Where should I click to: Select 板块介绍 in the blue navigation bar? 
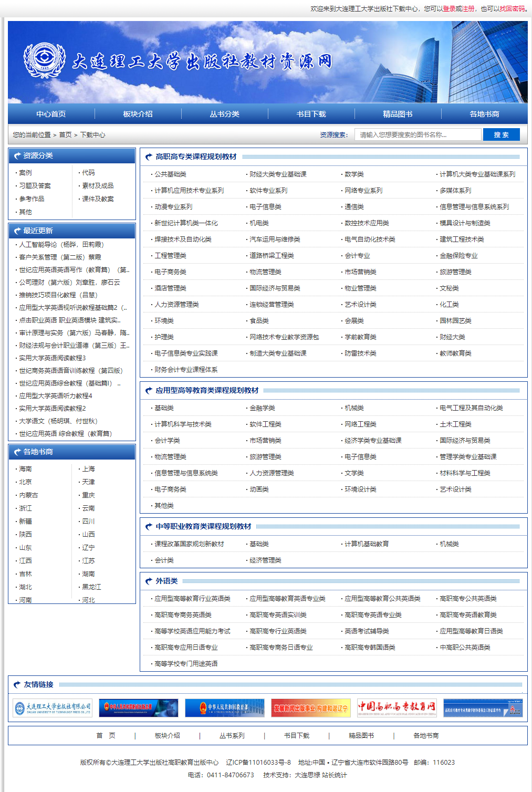pyautogui.click(x=138, y=114)
